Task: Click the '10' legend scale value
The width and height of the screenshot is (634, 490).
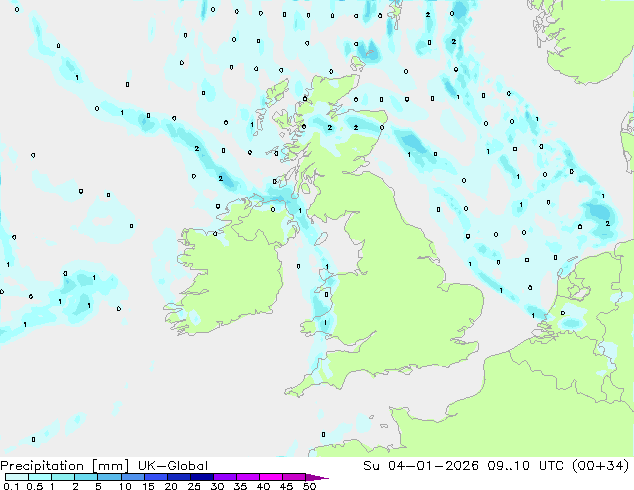Action: pos(125,486)
